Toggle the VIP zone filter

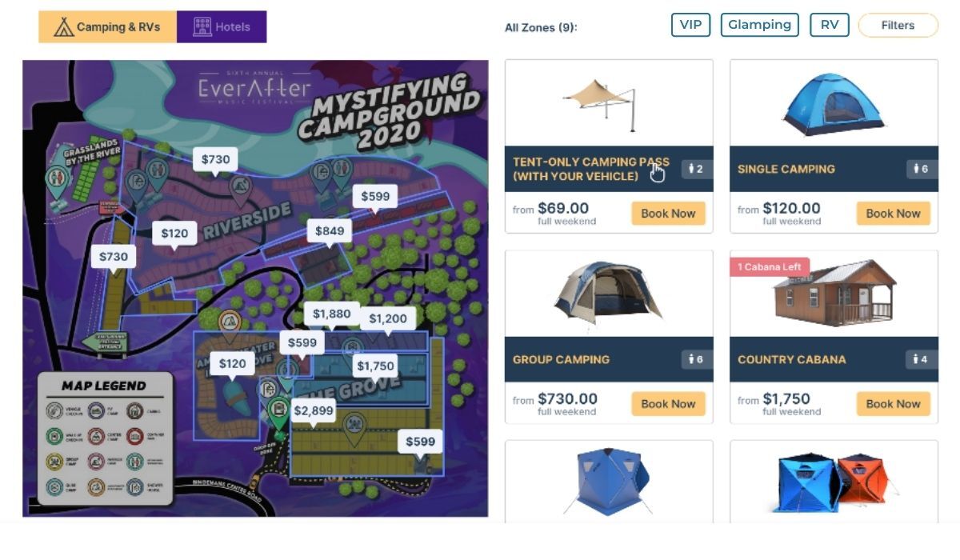click(x=690, y=25)
